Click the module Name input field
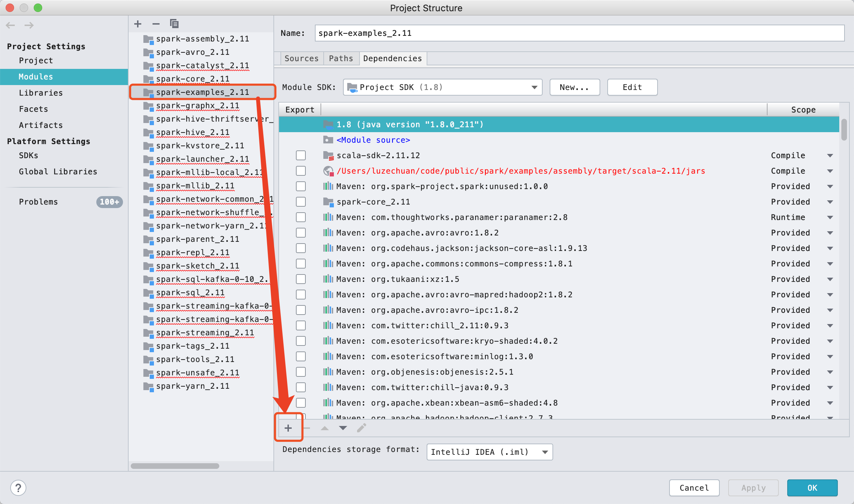Viewport: 854px width, 504px height. (580, 33)
